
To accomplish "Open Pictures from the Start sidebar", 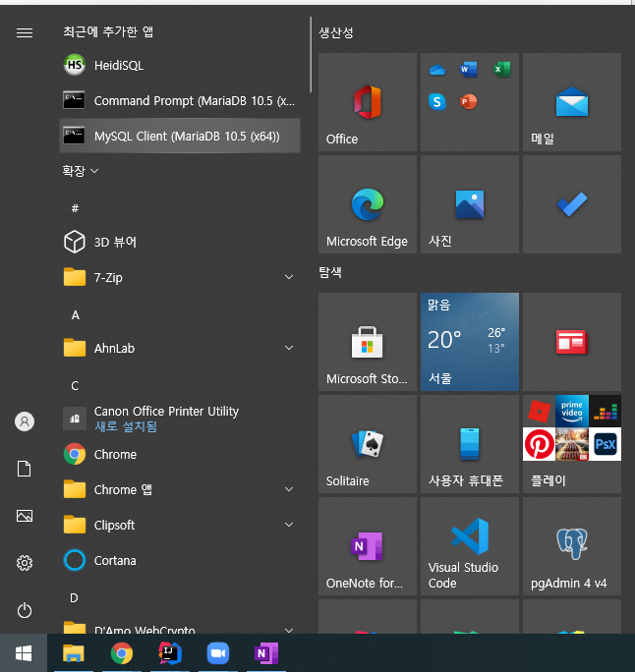I will point(25,516).
